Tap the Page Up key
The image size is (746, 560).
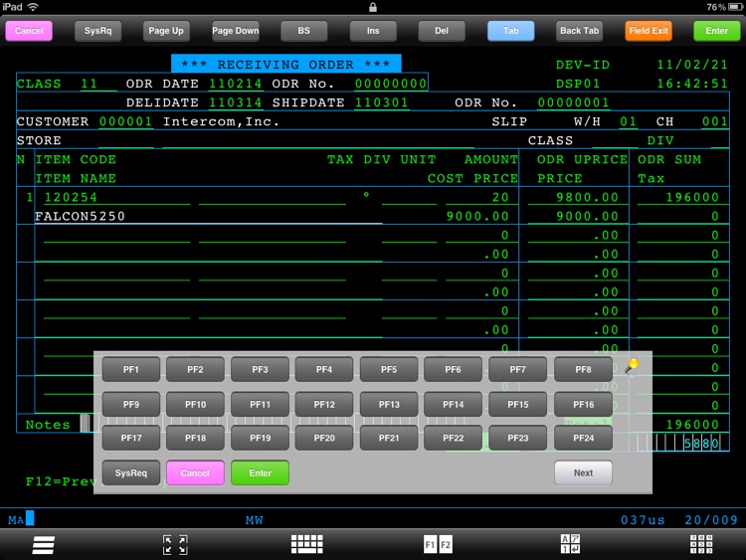click(166, 31)
